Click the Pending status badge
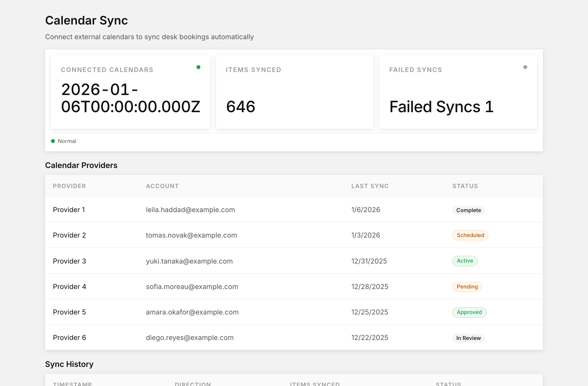This screenshot has height=386, width=588. [467, 287]
